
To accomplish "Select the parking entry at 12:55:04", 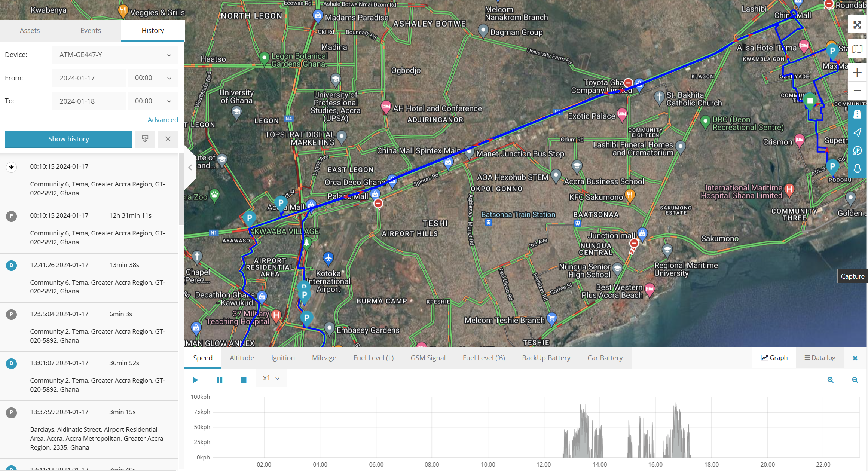I will tap(89, 327).
